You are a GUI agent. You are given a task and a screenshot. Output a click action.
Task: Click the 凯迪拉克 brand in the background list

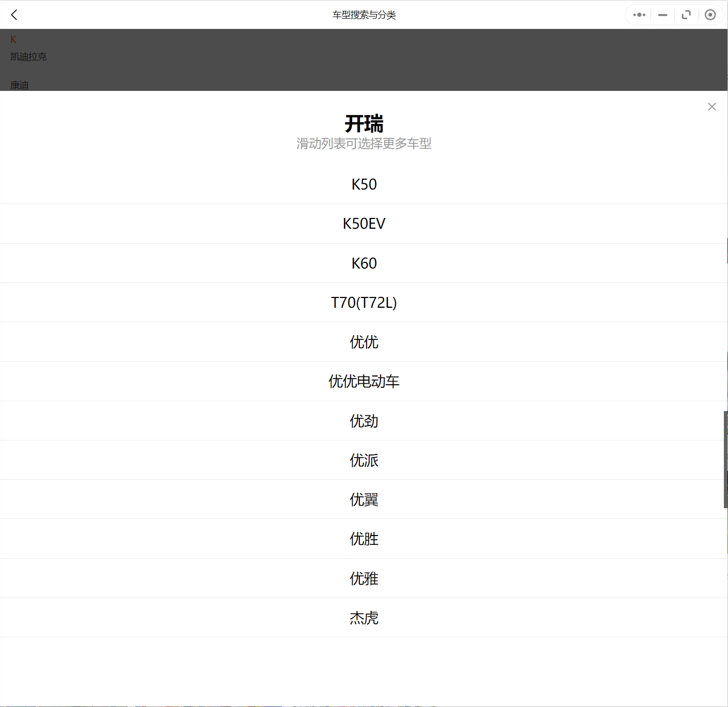click(x=29, y=57)
